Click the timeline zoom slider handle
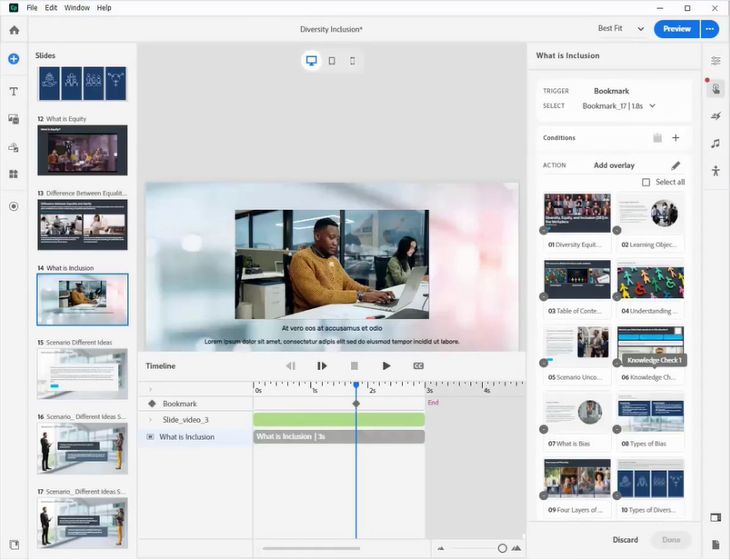Viewport: 730px width, 560px height. click(502, 548)
